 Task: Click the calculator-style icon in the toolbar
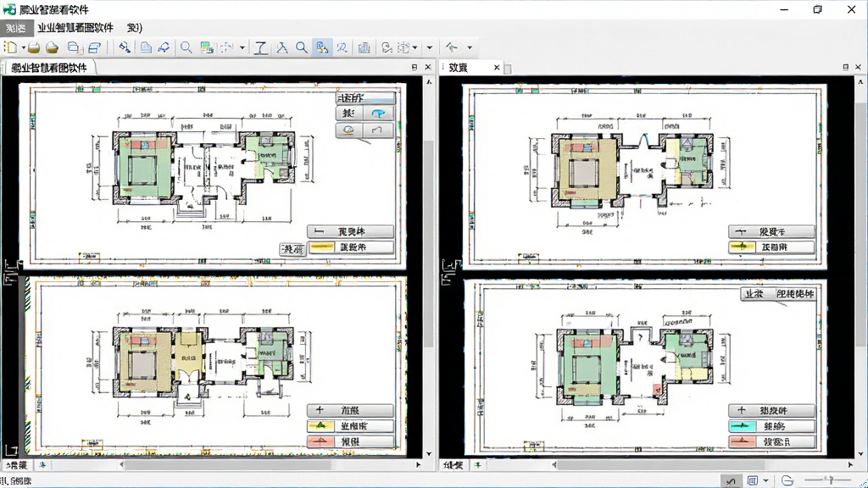(x=364, y=47)
